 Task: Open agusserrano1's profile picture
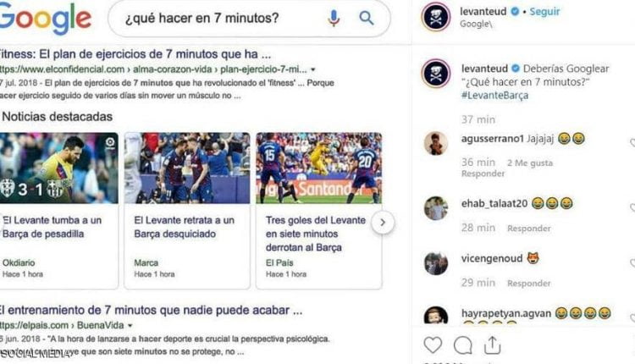[x=436, y=143]
